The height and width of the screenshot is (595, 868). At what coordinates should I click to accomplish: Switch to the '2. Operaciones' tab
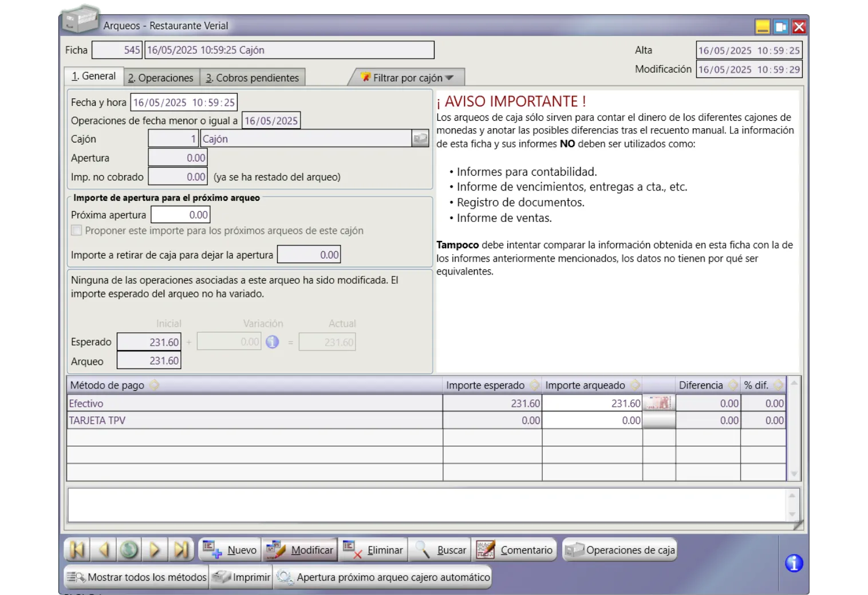point(161,78)
